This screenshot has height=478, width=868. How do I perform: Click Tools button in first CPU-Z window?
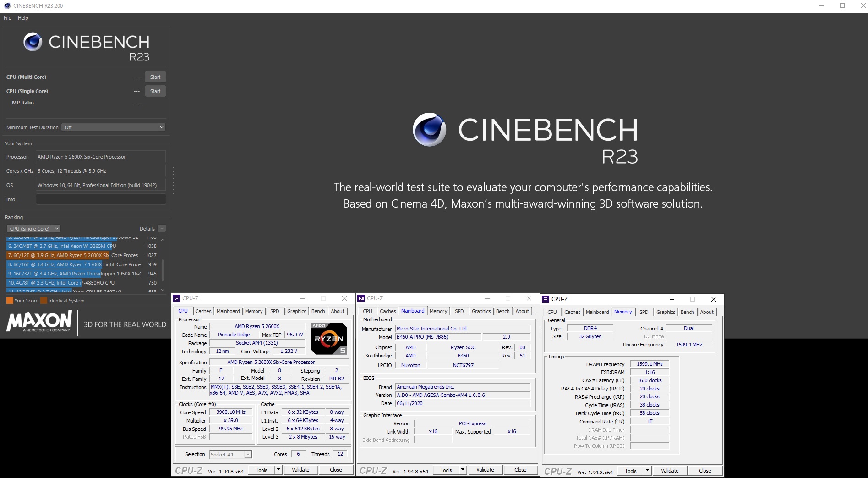coord(262,470)
